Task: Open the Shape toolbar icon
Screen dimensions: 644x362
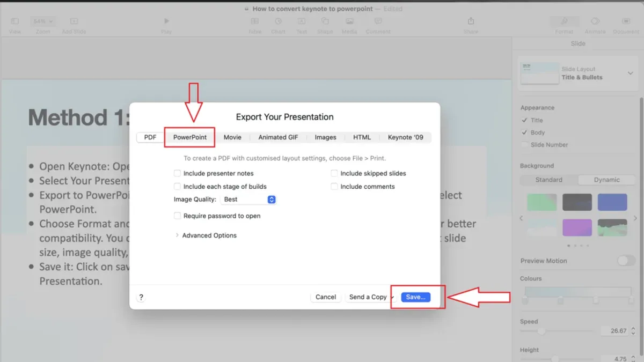Action: (325, 21)
